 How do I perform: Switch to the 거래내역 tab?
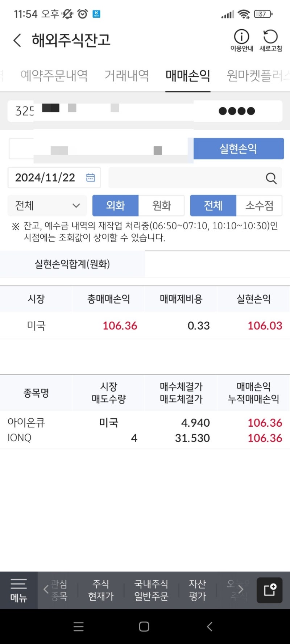click(x=127, y=76)
